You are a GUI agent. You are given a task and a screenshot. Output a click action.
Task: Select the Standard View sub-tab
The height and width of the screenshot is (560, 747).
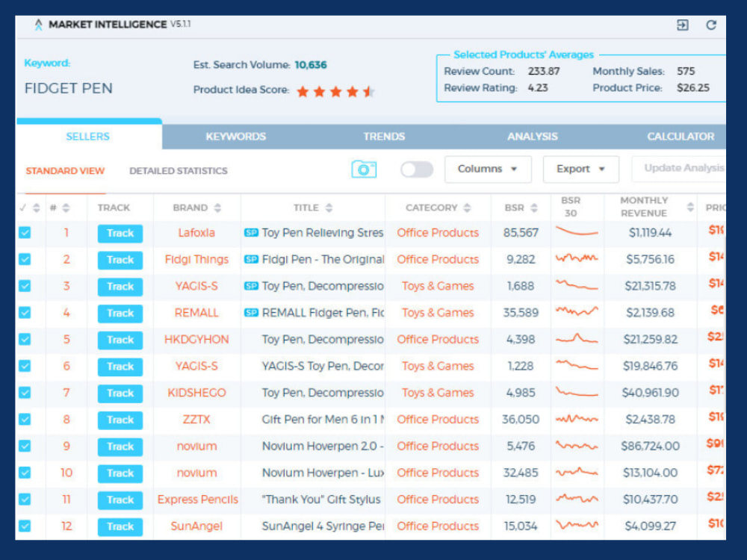tap(65, 170)
